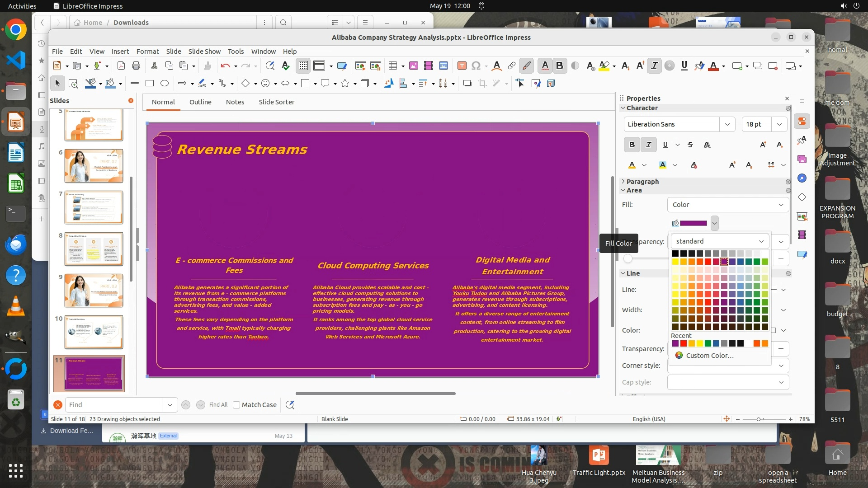Open the standard palette dropdown
This screenshot has width=868, height=488.
761,241
